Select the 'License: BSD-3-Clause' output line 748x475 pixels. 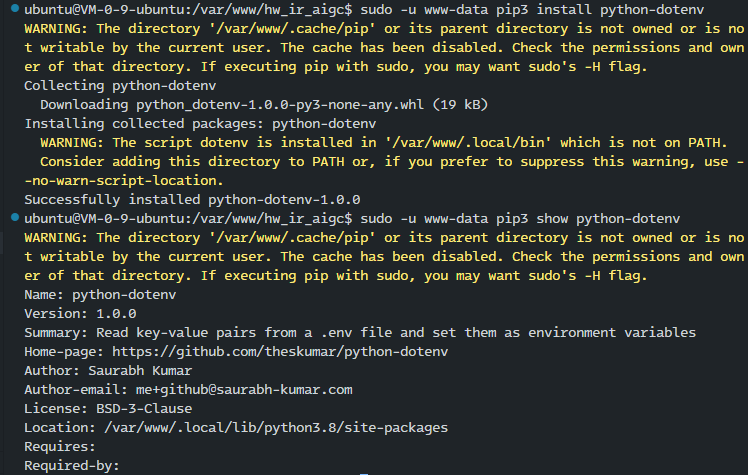coord(108,409)
